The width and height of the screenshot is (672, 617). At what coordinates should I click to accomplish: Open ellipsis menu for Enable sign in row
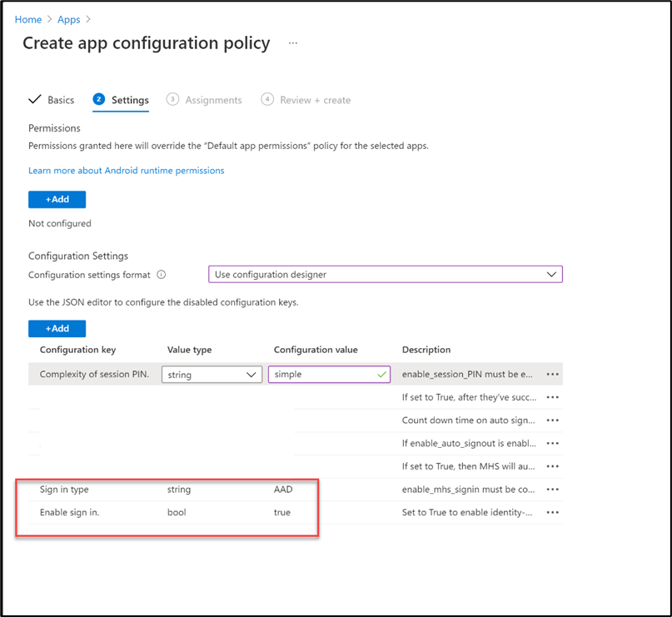coord(552,512)
